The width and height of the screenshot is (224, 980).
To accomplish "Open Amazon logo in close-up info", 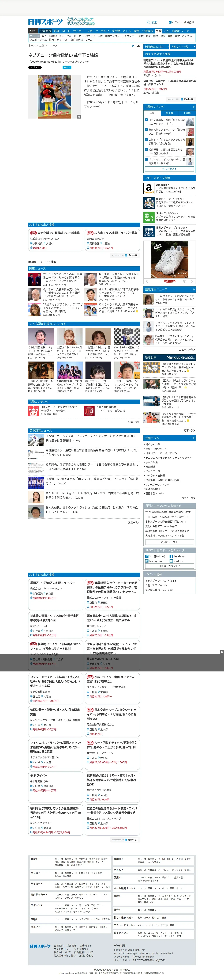I will click(149, 188).
